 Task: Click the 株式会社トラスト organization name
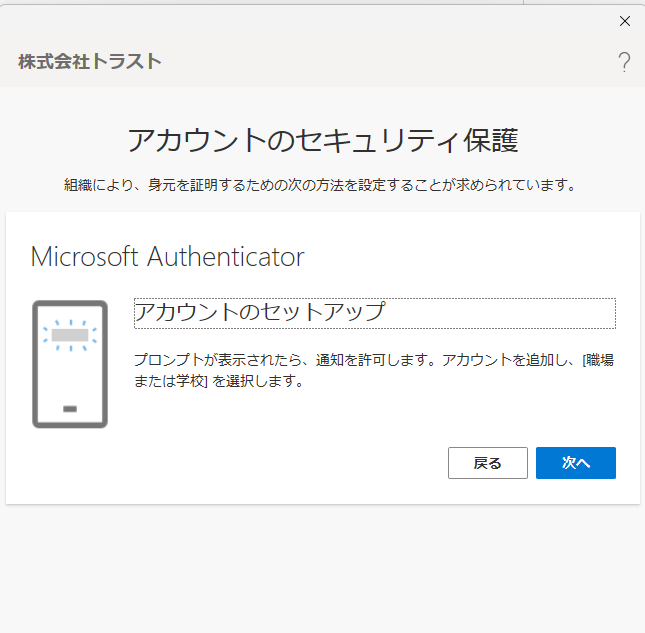point(90,61)
